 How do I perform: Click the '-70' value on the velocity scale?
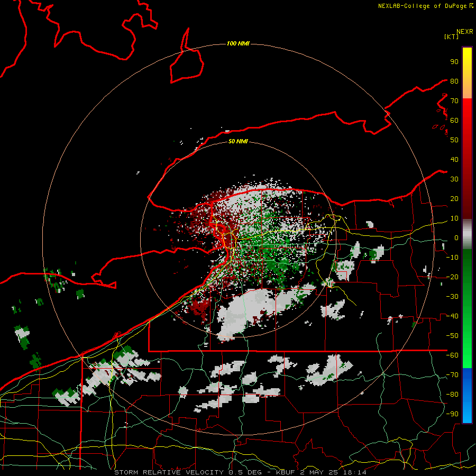[x=452, y=375]
